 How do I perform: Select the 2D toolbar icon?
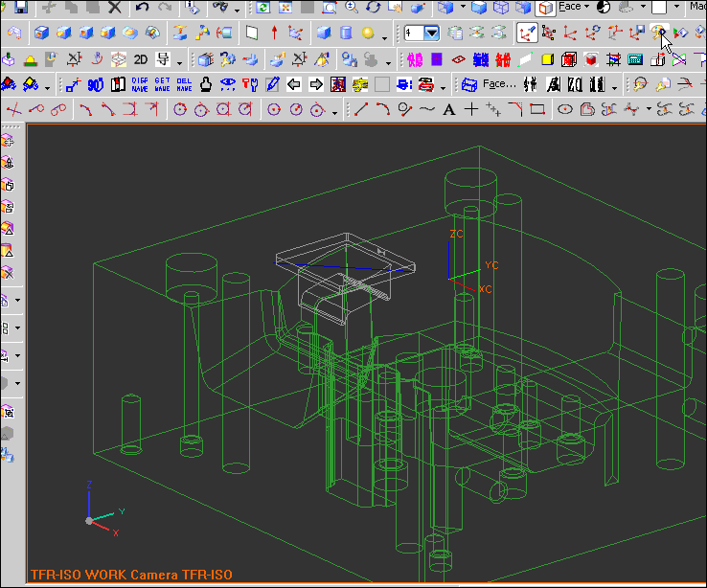(140, 59)
